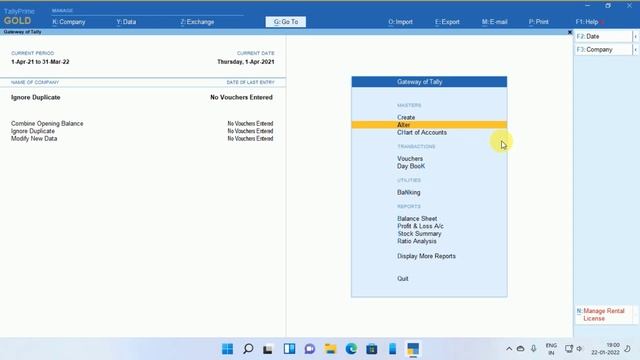
Task: Click the TallyPrime GOLD logo
Action: pos(18,16)
